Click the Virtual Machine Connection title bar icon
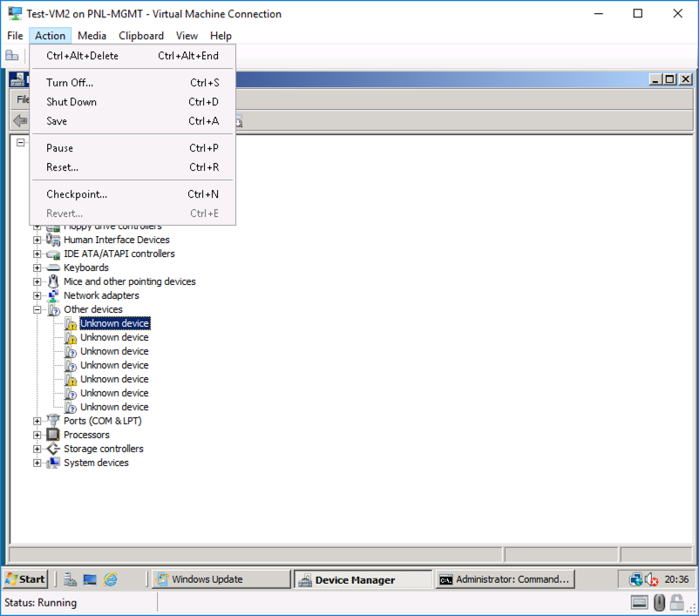The height and width of the screenshot is (616, 699). (x=15, y=13)
